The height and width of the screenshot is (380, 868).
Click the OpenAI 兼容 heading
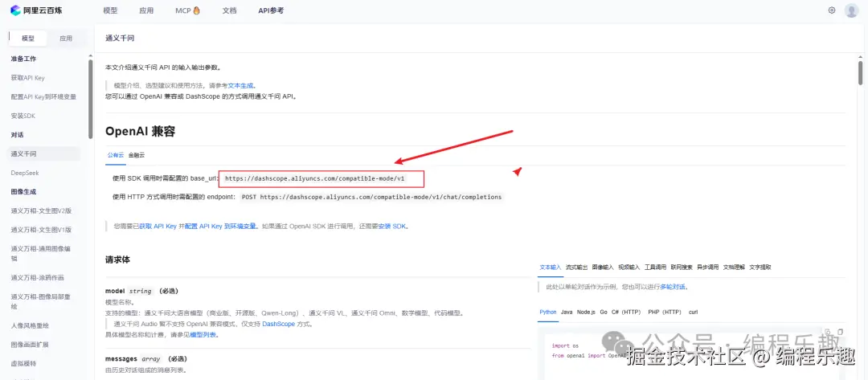[x=141, y=131]
